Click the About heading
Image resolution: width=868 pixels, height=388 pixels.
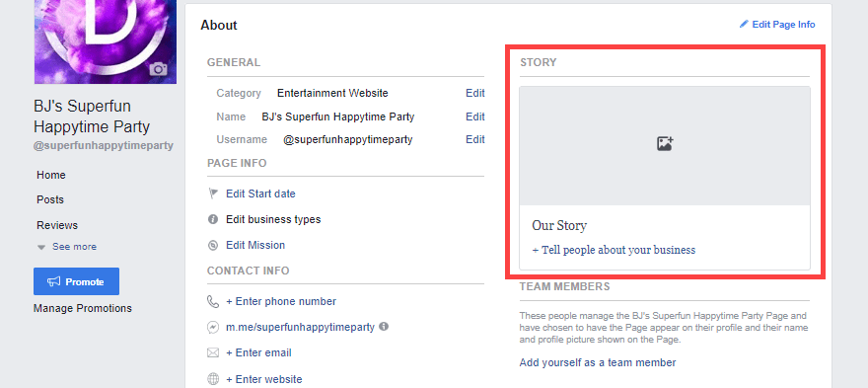click(219, 26)
